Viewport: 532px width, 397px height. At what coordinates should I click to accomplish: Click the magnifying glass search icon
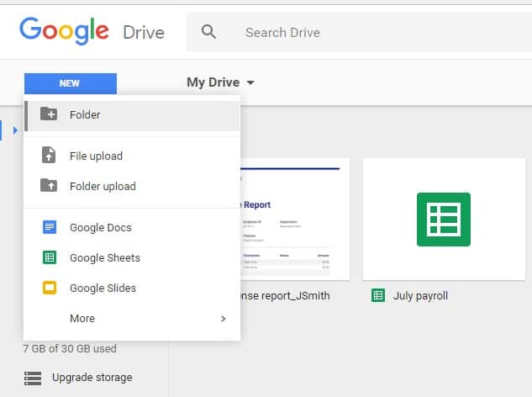[x=208, y=33]
